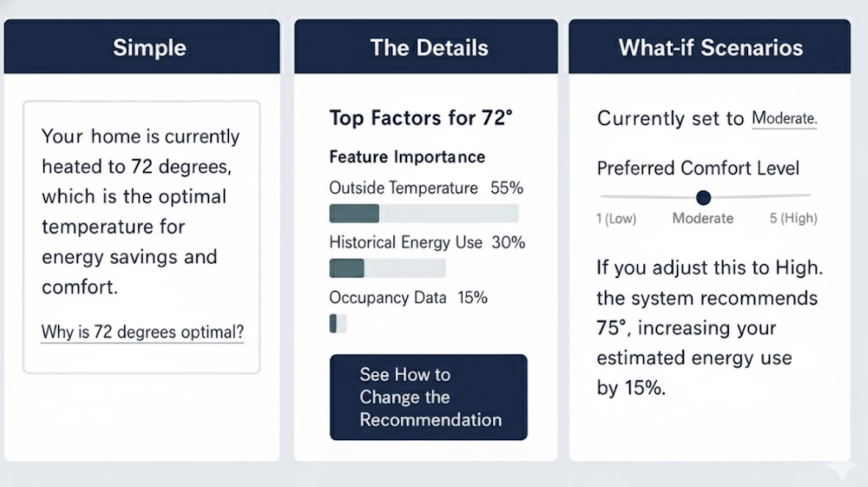Click the "If you adjust this to High" paragraph
The image size is (868, 487).
coord(708,327)
